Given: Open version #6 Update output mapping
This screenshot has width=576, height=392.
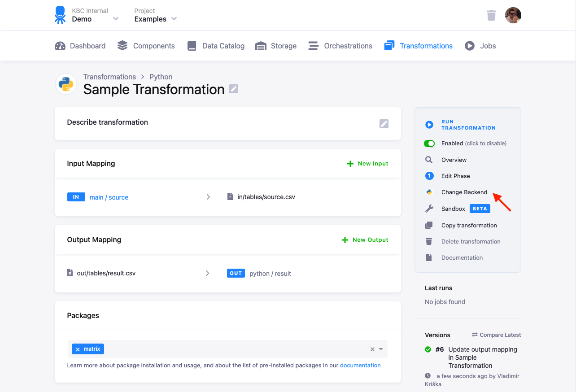Looking at the screenshot, I should coord(483,357).
